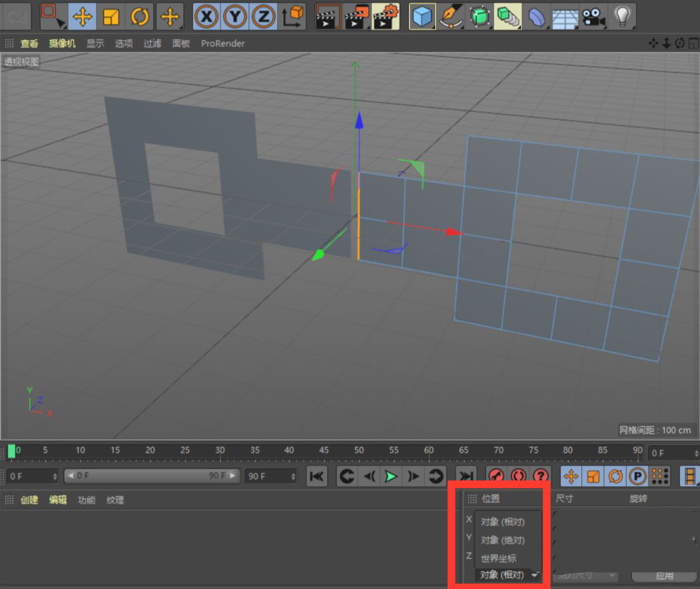Select the Move tool in top toolbar

click(x=83, y=17)
